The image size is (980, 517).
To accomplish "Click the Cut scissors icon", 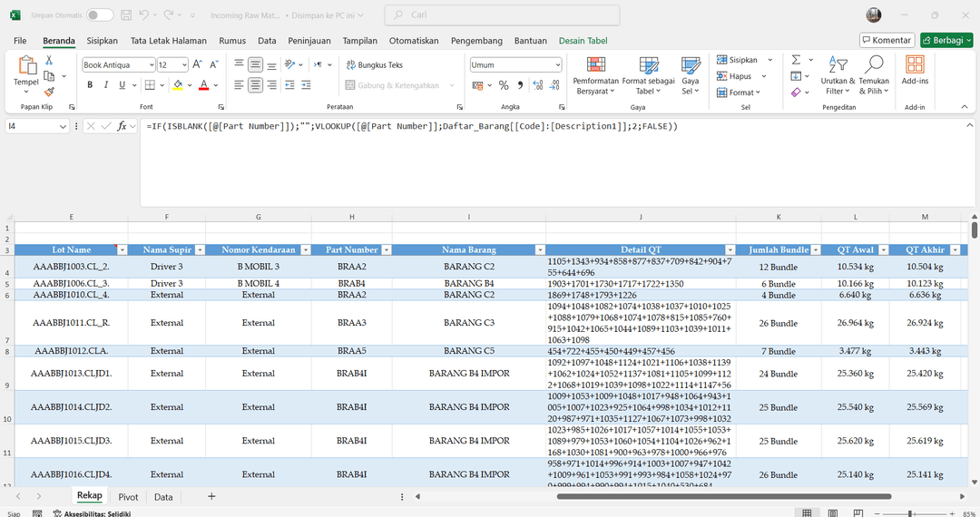I will tap(49, 60).
